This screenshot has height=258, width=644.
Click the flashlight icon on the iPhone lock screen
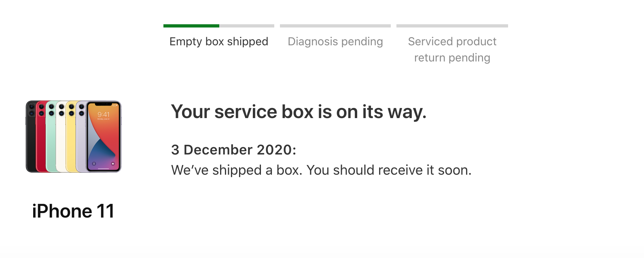coord(94,164)
